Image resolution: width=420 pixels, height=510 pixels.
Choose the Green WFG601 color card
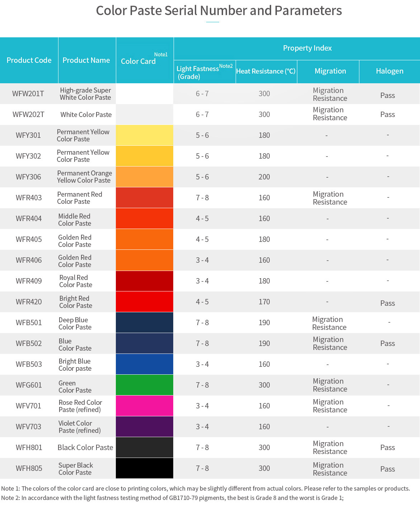[145, 385]
